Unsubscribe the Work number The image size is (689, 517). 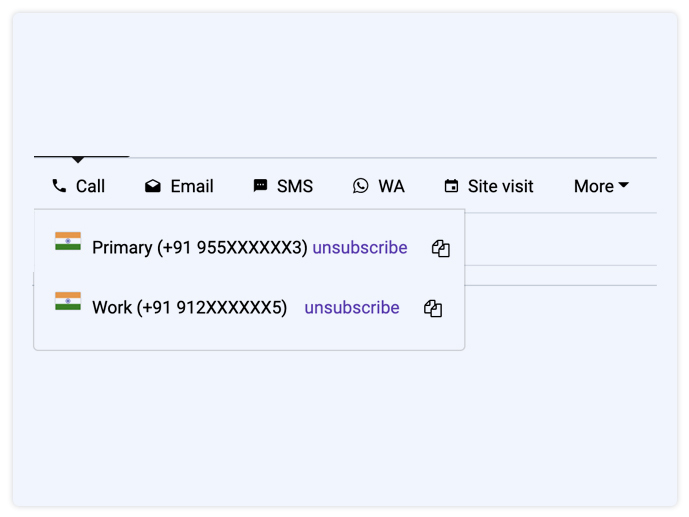[352, 308]
